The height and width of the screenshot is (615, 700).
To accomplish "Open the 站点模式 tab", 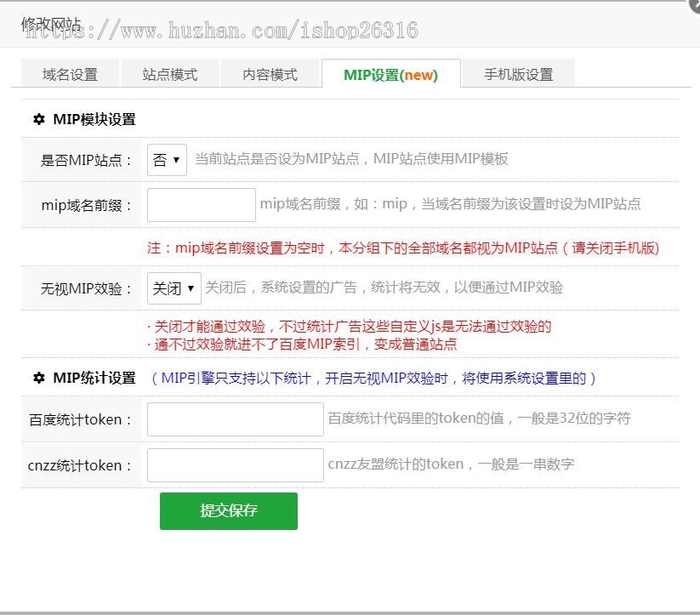I will [170, 75].
